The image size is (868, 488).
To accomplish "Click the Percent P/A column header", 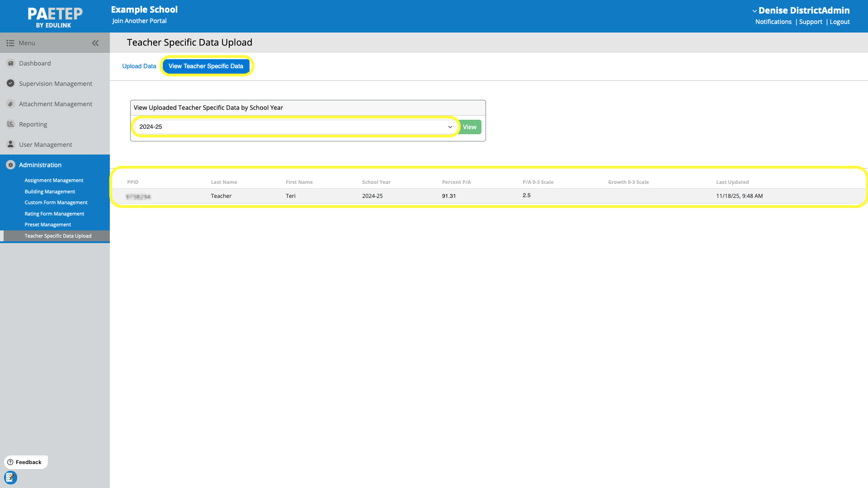I will pyautogui.click(x=456, y=182).
